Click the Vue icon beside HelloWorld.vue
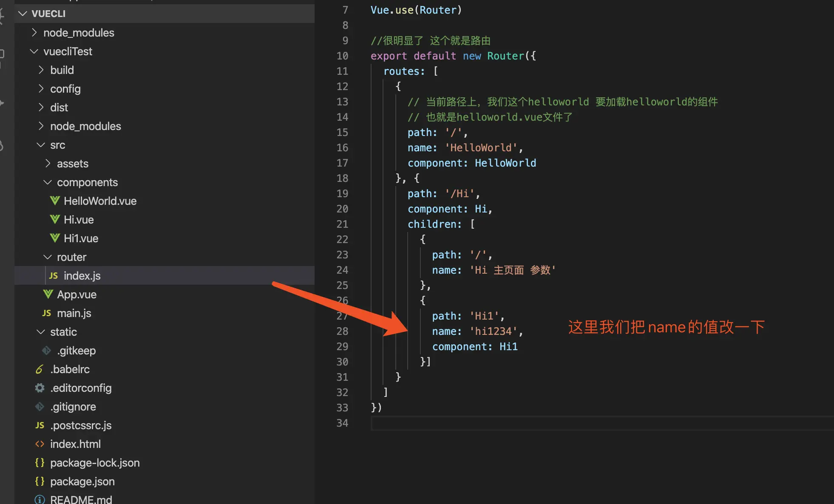Image resolution: width=834 pixels, height=504 pixels. [x=55, y=201]
